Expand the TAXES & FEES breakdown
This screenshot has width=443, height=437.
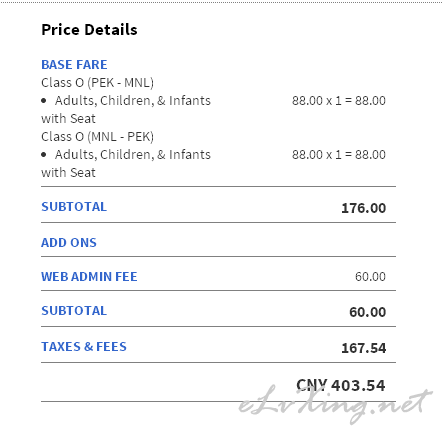84,347
